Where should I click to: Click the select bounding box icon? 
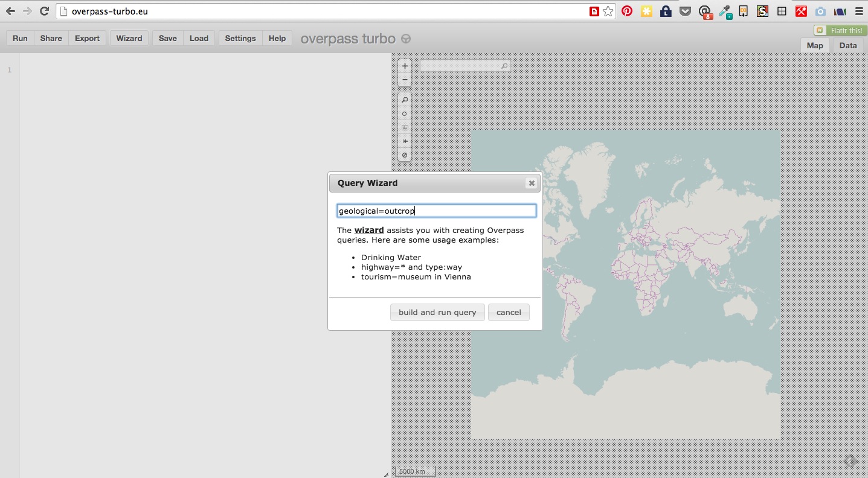pos(405,128)
